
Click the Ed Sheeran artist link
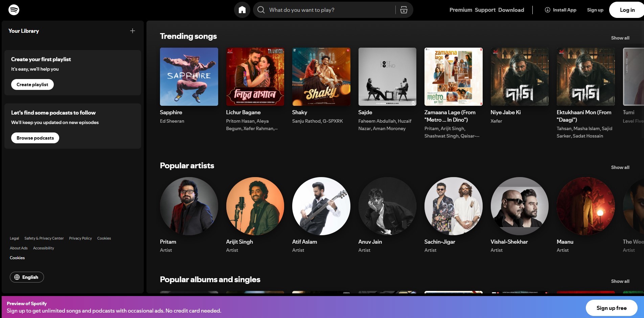tap(172, 121)
